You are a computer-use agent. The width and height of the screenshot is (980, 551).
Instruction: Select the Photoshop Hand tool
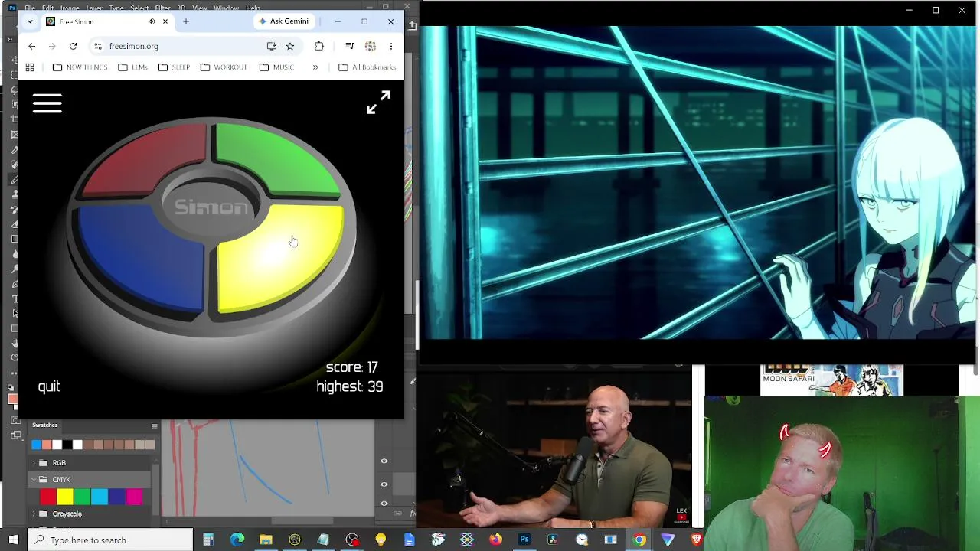(x=15, y=343)
